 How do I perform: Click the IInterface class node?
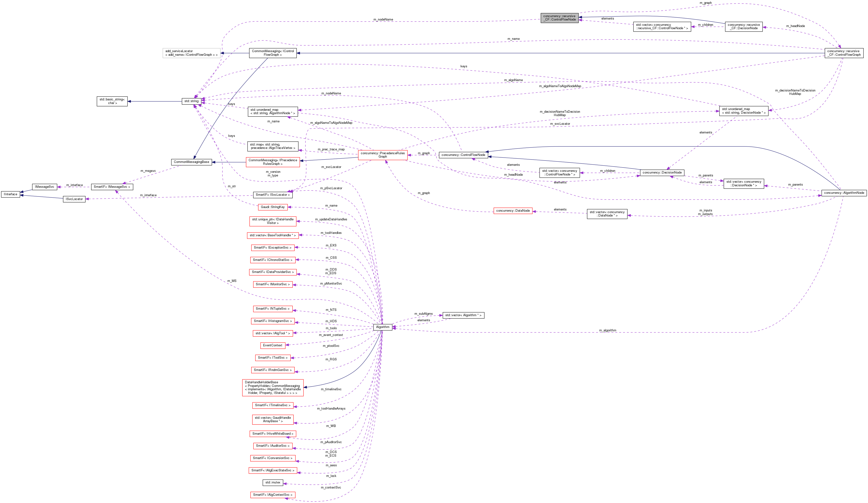[x=10, y=194]
